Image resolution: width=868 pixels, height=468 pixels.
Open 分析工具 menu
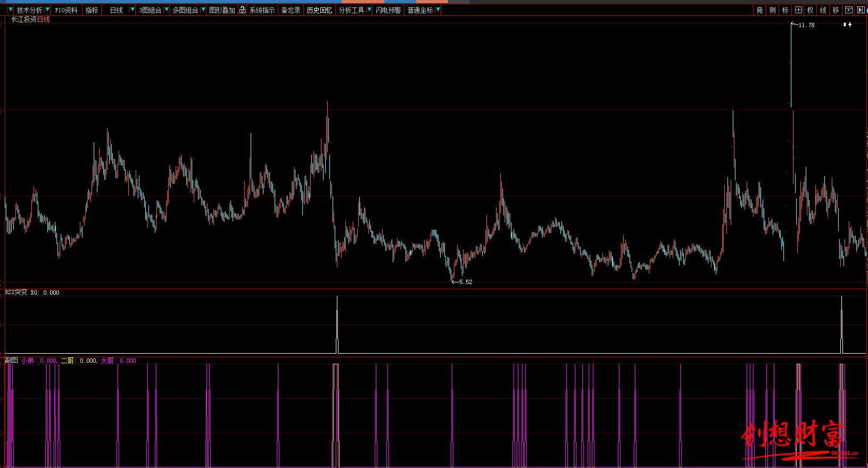[x=351, y=10]
